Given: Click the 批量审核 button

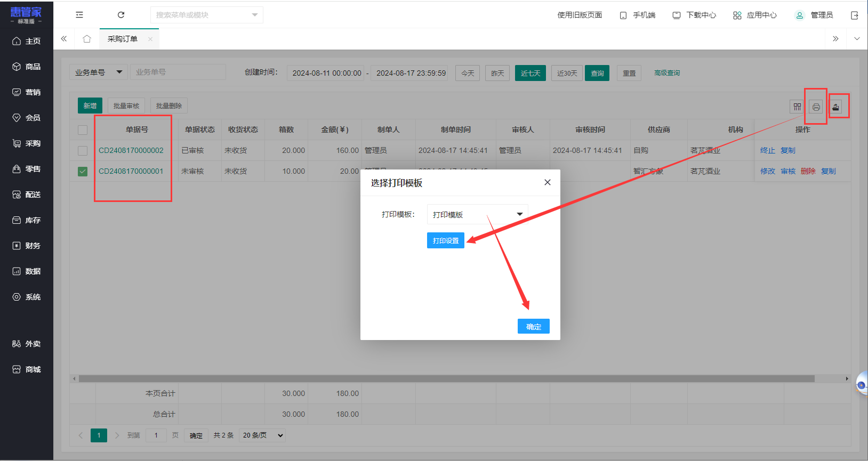Looking at the screenshot, I should pyautogui.click(x=126, y=106).
